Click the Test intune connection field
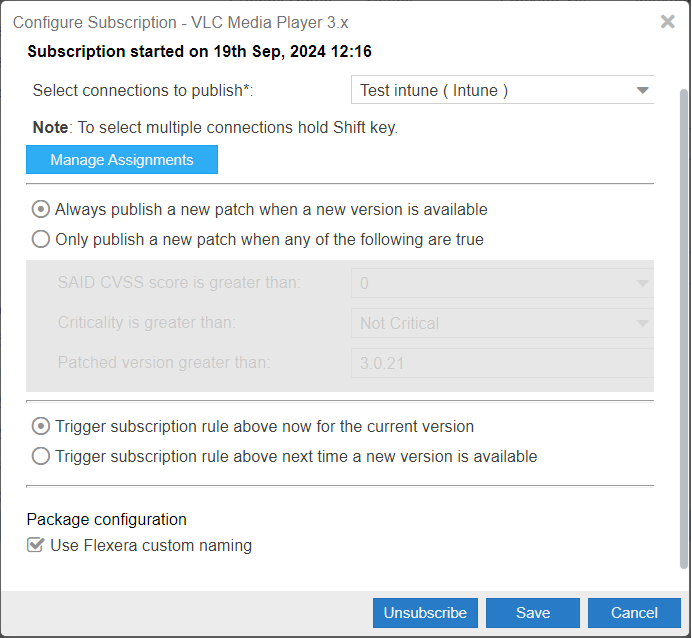The width and height of the screenshot is (692, 638). 490,90
